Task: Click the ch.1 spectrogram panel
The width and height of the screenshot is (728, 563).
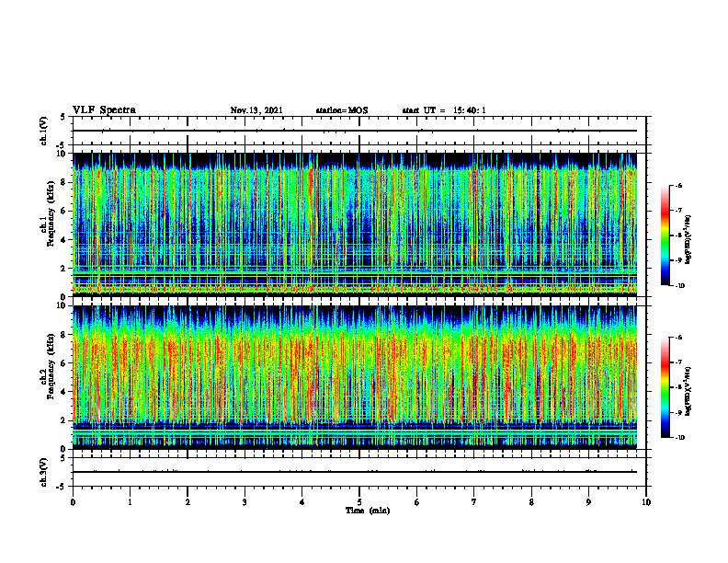Action: tap(355, 224)
